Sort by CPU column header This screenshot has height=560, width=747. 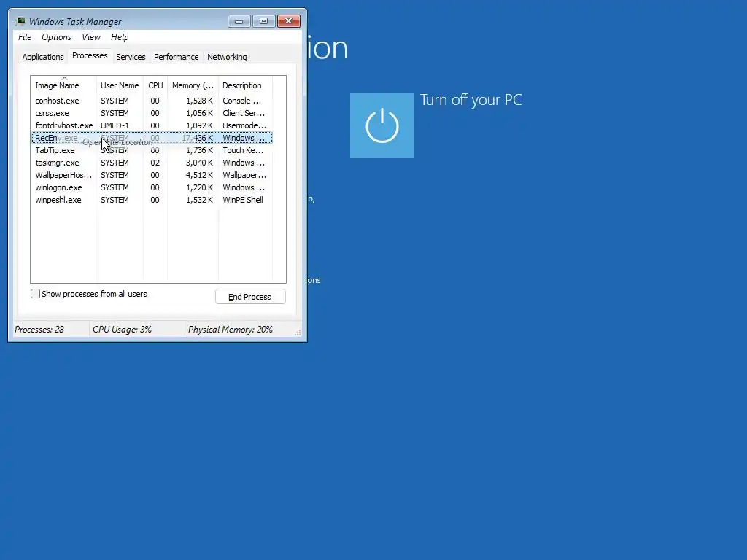pos(155,85)
